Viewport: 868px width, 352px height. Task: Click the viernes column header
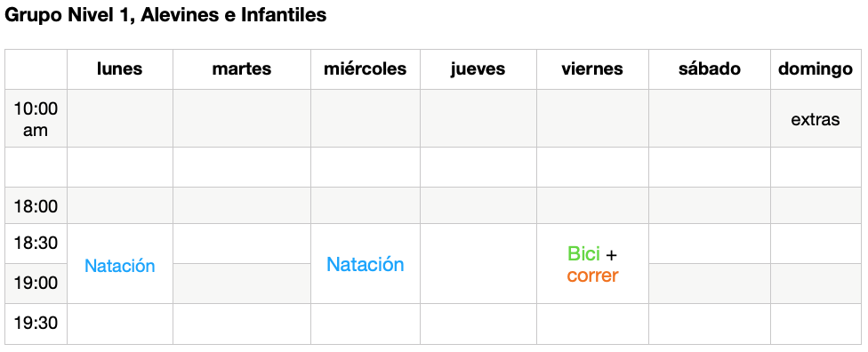tap(592, 68)
